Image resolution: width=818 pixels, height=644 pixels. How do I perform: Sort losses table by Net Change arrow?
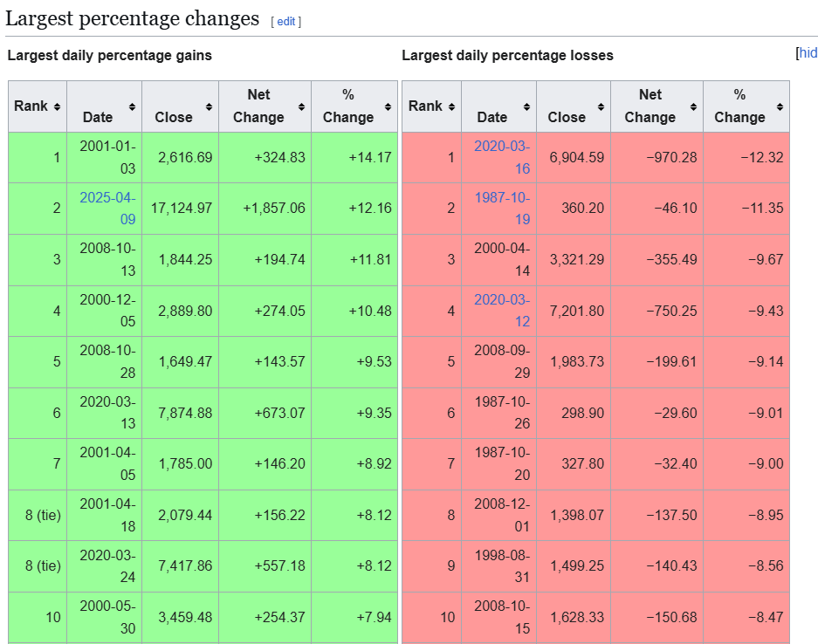(x=693, y=106)
